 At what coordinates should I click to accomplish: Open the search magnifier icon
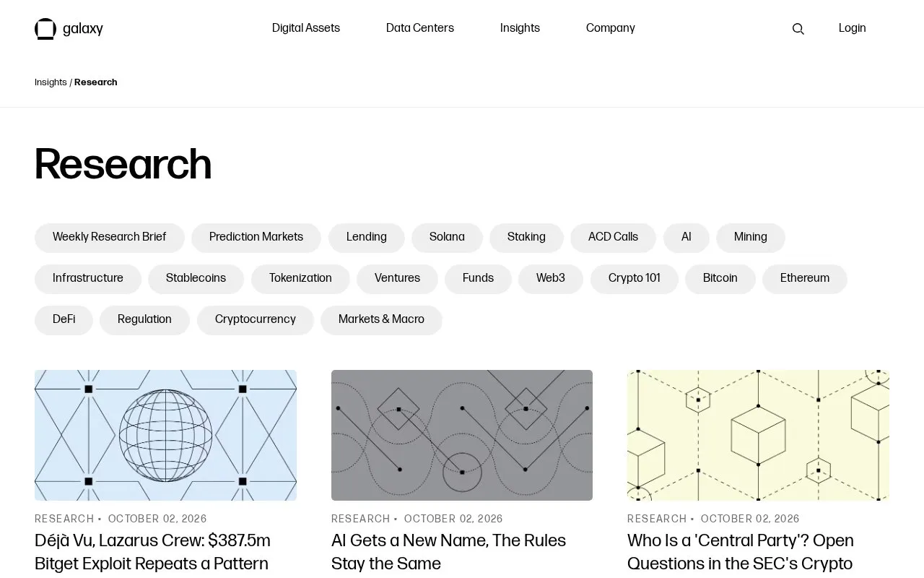[798, 29]
